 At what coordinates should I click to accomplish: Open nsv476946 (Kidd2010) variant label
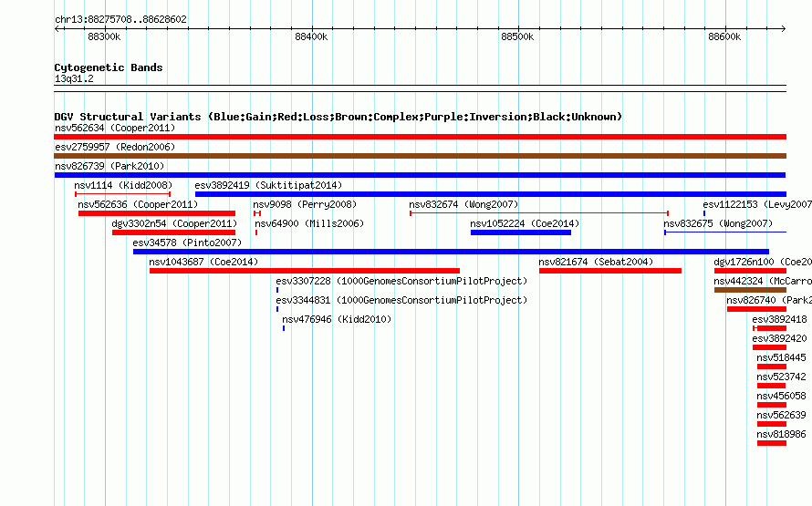(x=337, y=319)
